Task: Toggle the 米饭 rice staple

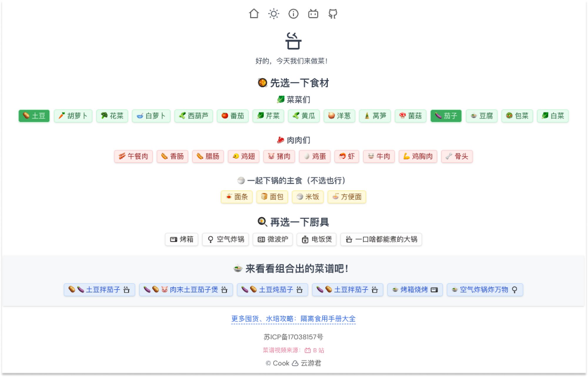Action: click(x=308, y=197)
